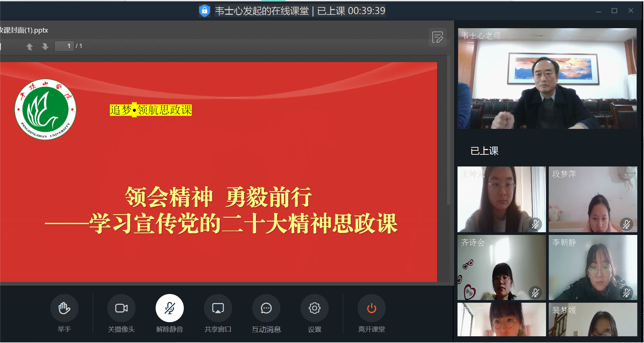Click the page number input field
Viewport: 644px width, 343px height.
coord(65,46)
